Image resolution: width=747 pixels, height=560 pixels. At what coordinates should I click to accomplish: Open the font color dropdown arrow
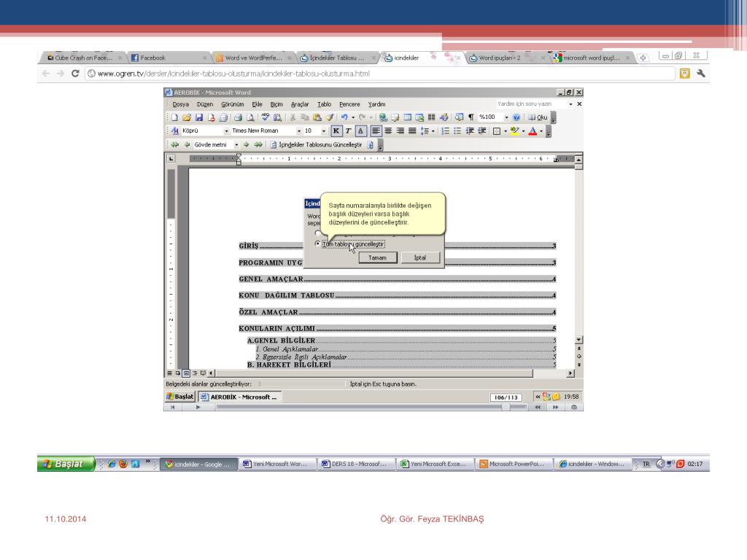coord(541,131)
